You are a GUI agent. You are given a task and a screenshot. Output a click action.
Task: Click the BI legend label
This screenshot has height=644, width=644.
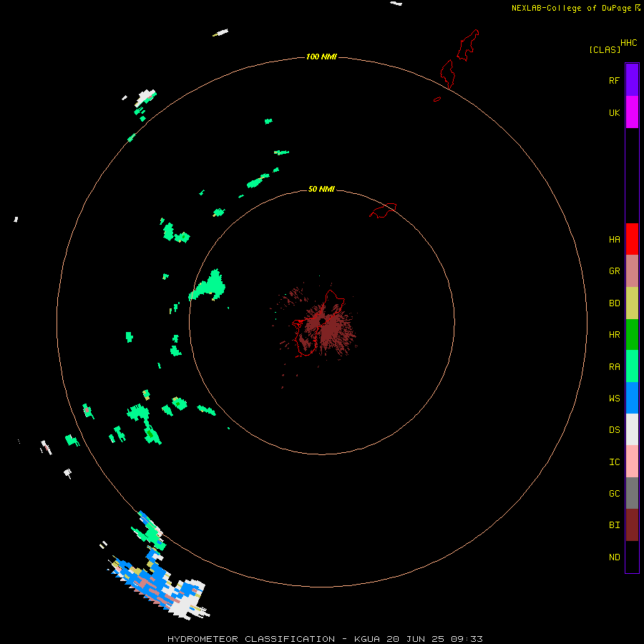pyautogui.click(x=614, y=525)
